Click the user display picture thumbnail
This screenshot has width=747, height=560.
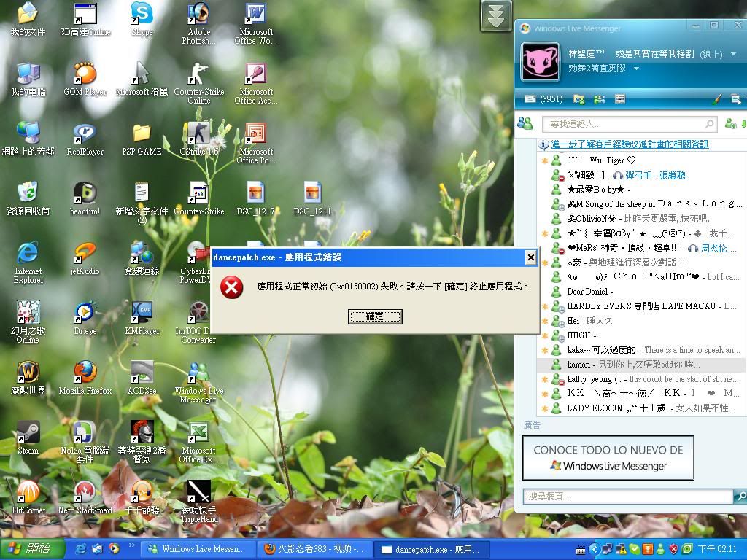pos(540,61)
